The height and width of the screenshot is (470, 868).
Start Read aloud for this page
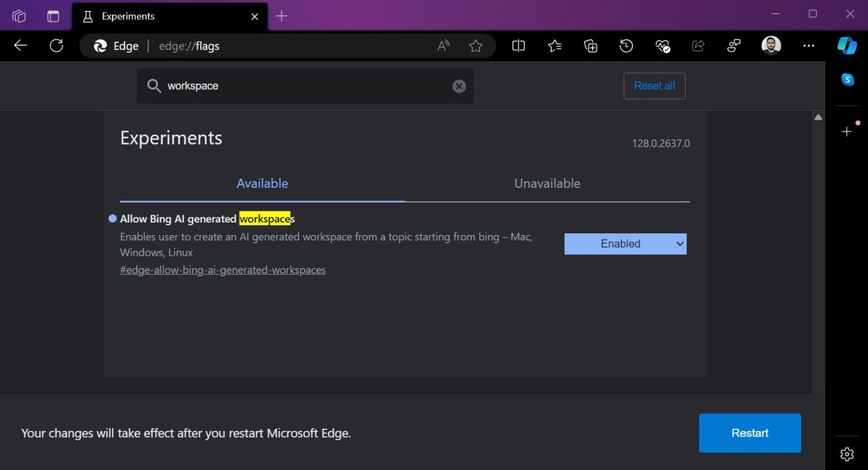click(x=443, y=46)
